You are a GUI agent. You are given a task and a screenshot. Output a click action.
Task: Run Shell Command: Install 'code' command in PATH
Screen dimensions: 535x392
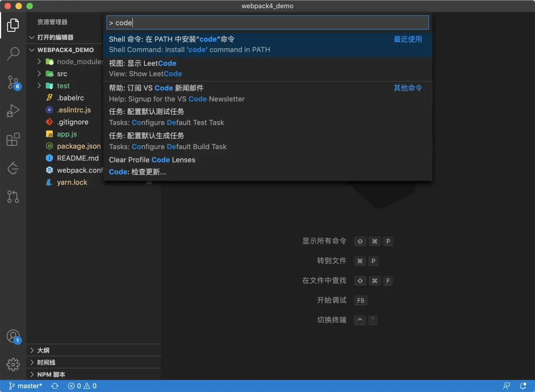tap(267, 45)
